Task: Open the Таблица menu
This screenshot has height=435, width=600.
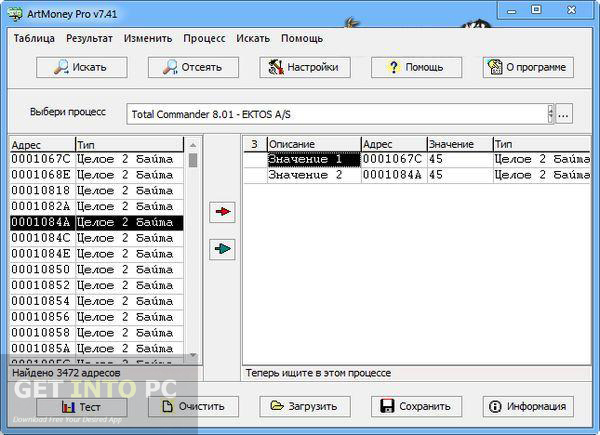Action: 34,38
